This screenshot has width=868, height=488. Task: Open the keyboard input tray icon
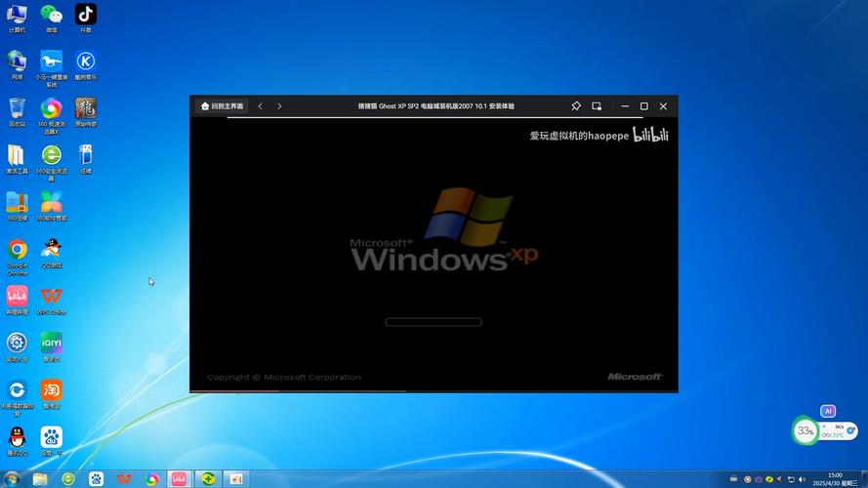tap(733, 479)
